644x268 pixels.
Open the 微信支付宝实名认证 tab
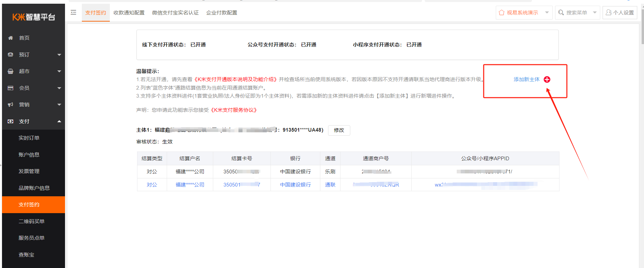pos(175,13)
